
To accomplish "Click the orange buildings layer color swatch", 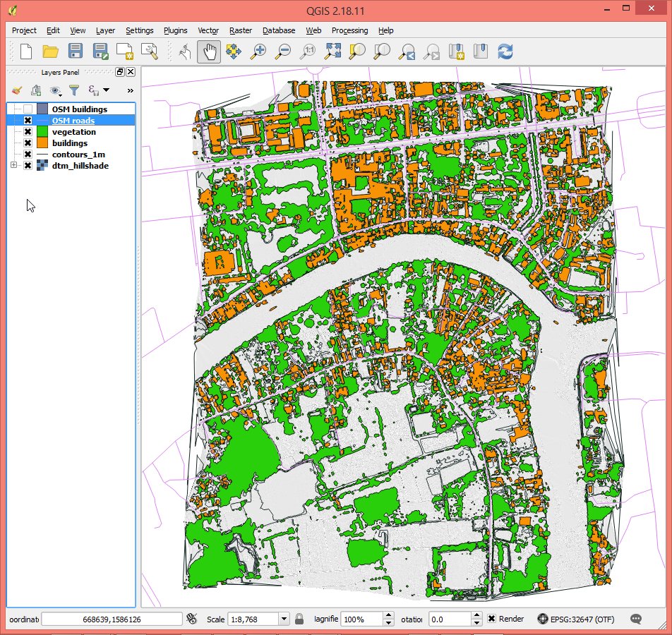I will coord(42,143).
